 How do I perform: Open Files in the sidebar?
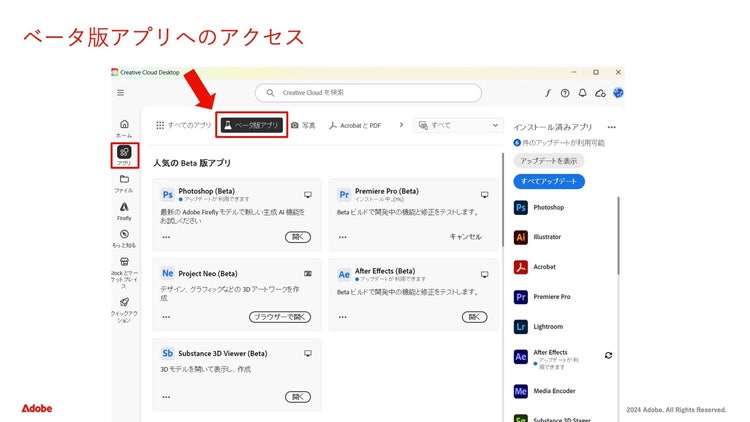(124, 183)
